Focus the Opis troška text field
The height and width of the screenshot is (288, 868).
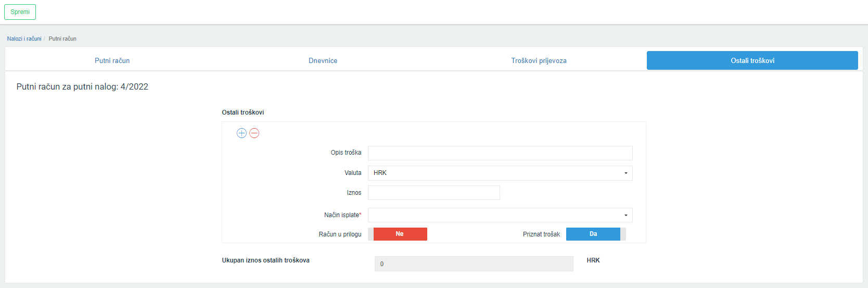pos(500,153)
